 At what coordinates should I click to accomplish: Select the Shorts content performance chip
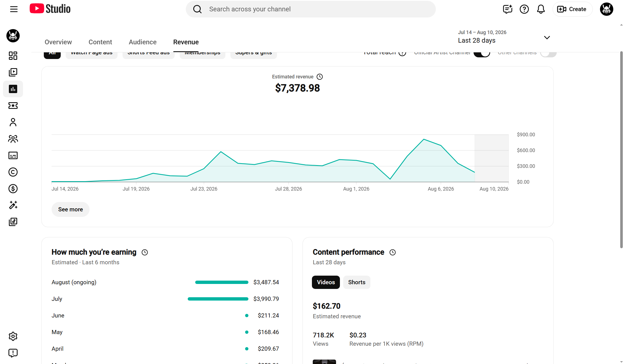tap(357, 282)
